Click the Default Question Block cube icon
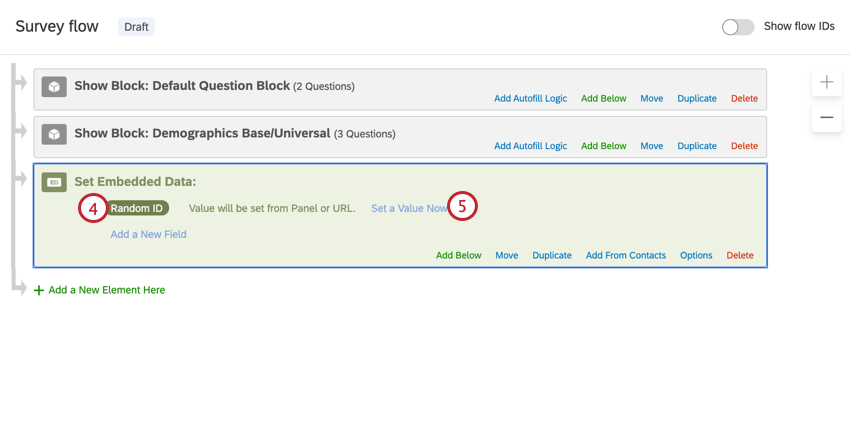This screenshot has width=850, height=425. coord(54,87)
